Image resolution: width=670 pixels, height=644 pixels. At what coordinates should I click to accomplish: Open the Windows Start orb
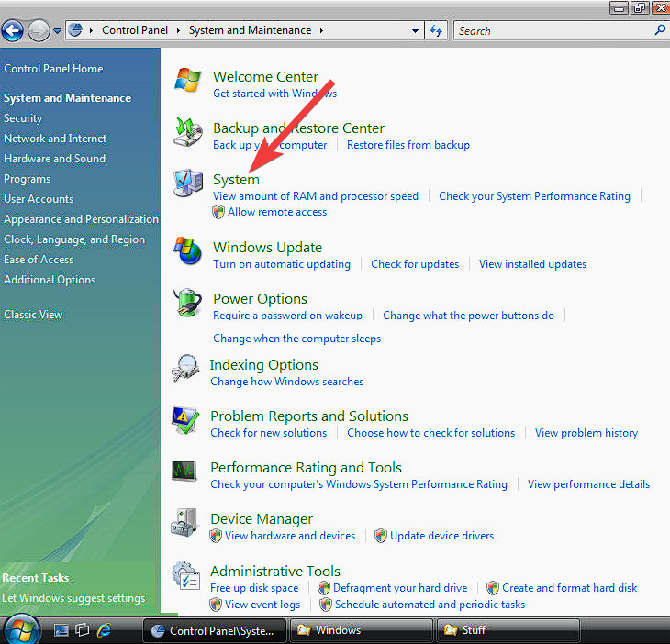(21, 630)
